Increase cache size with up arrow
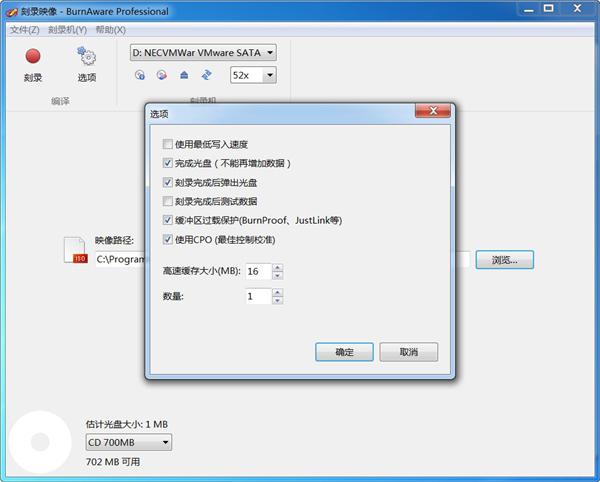Image resolution: width=600 pixels, height=482 pixels. [x=278, y=267]
